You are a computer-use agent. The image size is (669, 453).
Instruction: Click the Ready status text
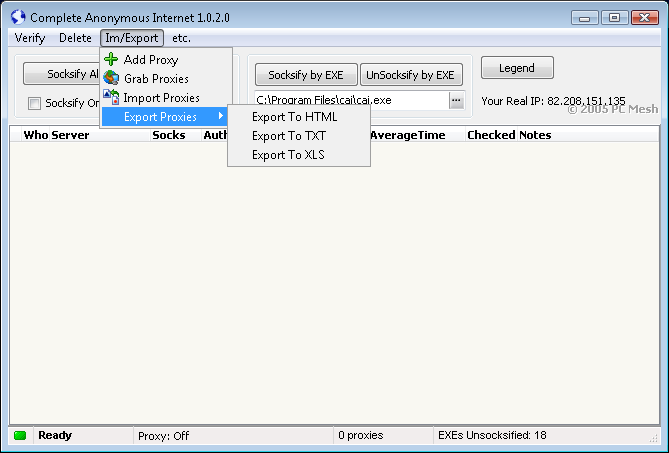pos(55,435)
